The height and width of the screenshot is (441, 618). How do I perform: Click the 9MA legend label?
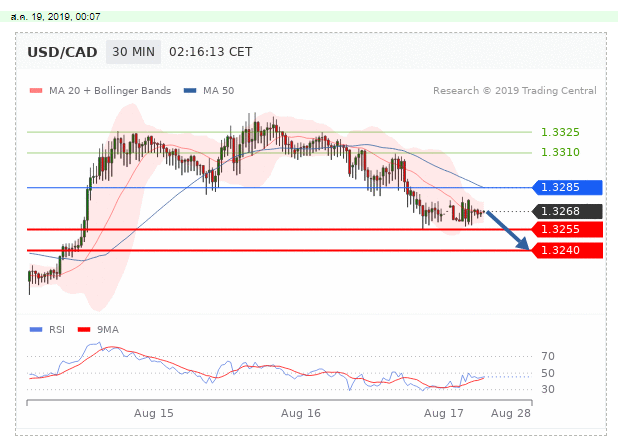(108, 329)
